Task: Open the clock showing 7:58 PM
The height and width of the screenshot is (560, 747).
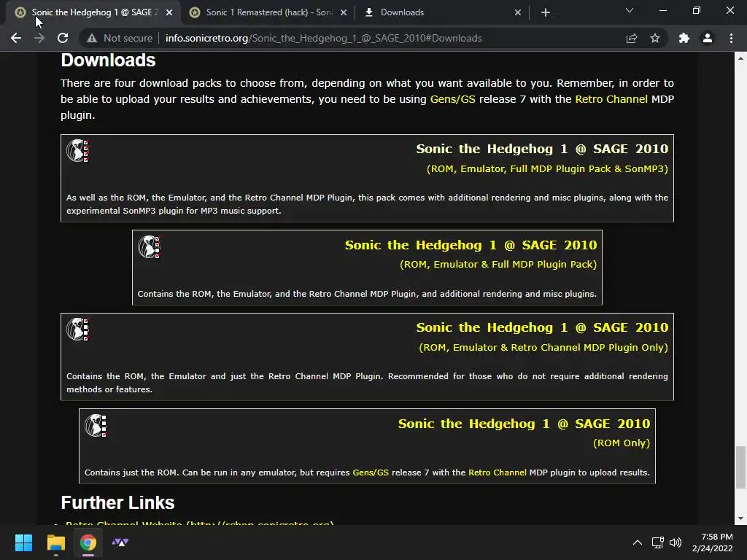Action: 712,542
